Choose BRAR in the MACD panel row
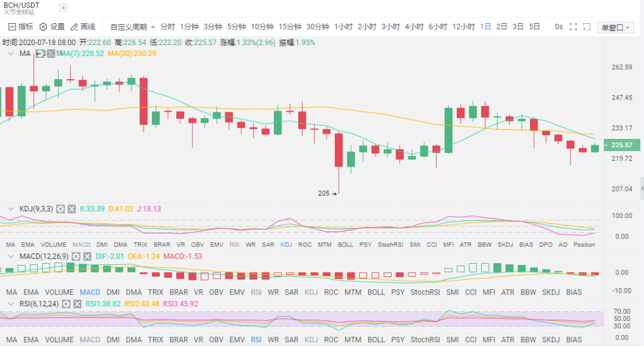This screenshot has height=346, width=644. (x=178, y=292)
